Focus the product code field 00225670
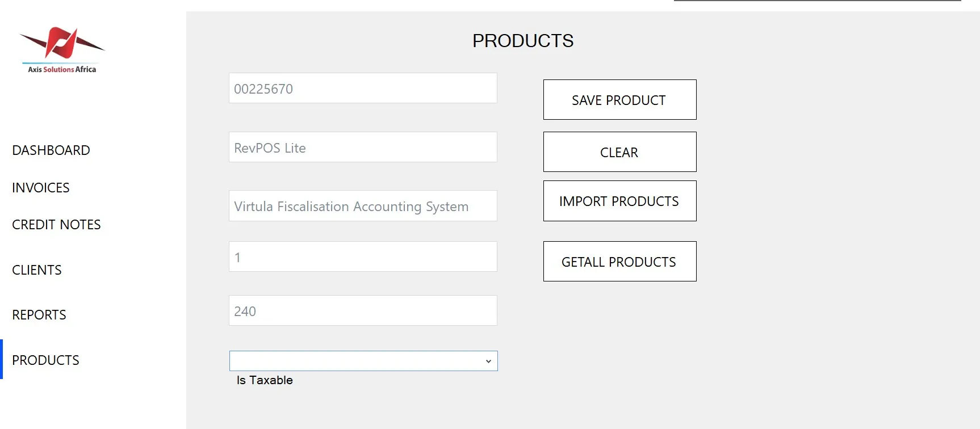Image resolution: width=980 pixels, height=429 pixels. pos(363,88)
